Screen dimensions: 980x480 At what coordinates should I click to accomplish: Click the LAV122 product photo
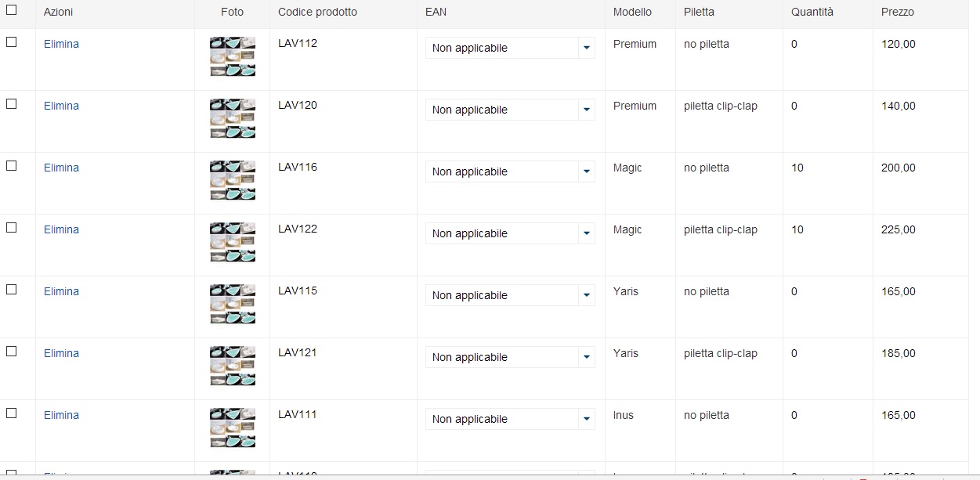coord(233,242)
